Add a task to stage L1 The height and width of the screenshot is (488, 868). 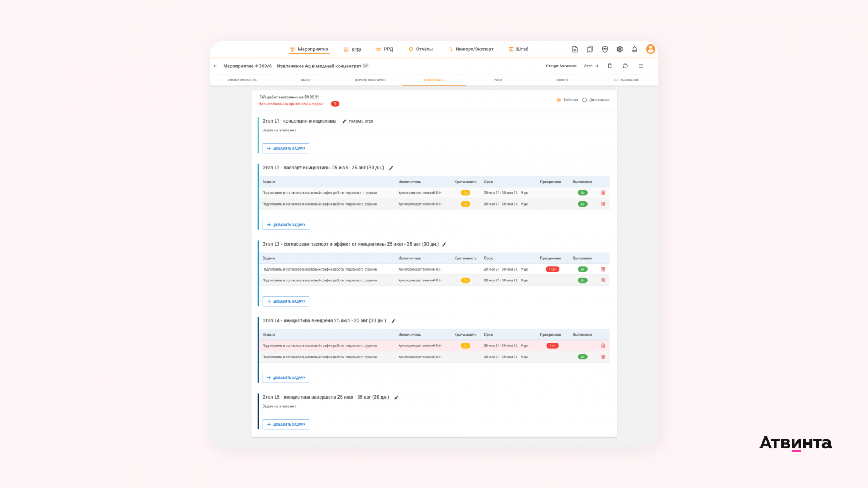(x=286, y=149)
